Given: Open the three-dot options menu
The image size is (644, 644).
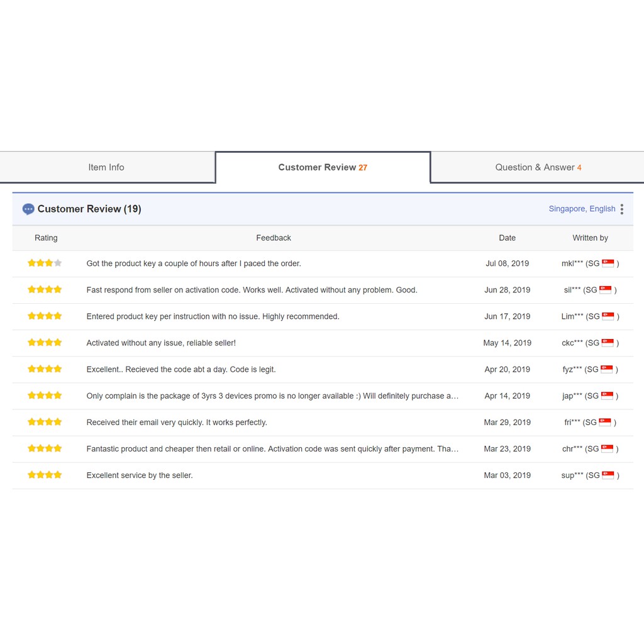Looking at the screenshot, I should tap(621, 209).
